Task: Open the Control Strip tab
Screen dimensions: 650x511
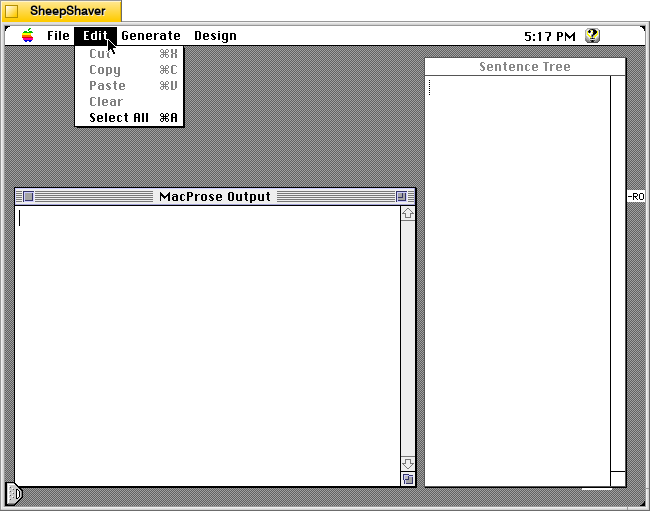Action: point(14,494)
